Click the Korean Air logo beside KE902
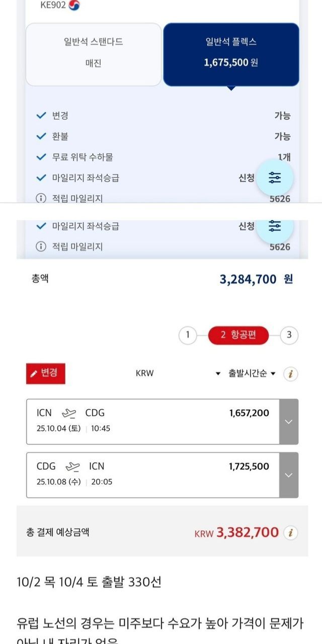 coord(74,5)
